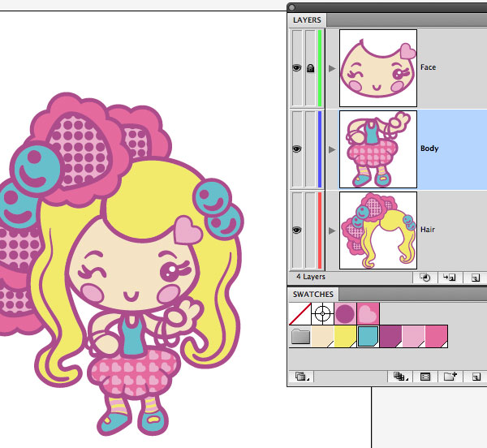This screenshot has height=448, width=487.
Task: Close the panel group via top-left button
Action: (291, 7)
